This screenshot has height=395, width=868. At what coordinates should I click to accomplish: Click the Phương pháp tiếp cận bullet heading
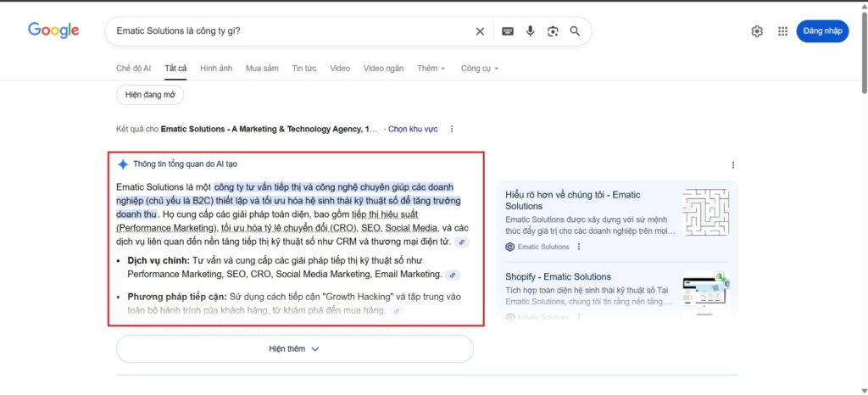pyautogui.click(x=177, y=297)
